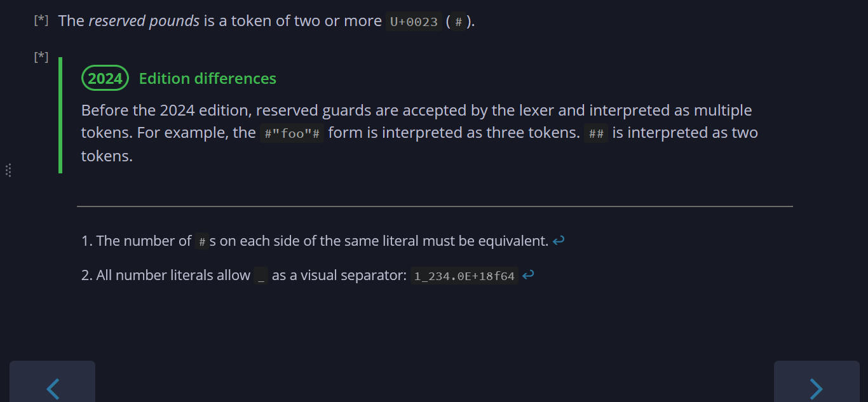Grab the sidebar resize handle dots

(8, 170)
